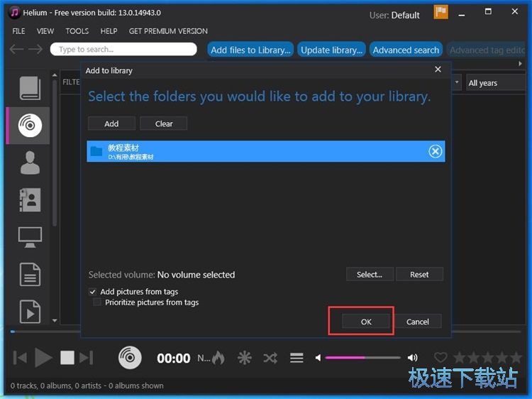Reset the selected volume

[419, 274]
